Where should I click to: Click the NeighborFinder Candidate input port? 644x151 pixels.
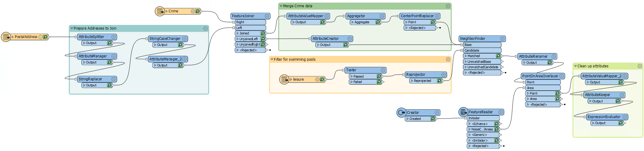click(x=482, y=50)
